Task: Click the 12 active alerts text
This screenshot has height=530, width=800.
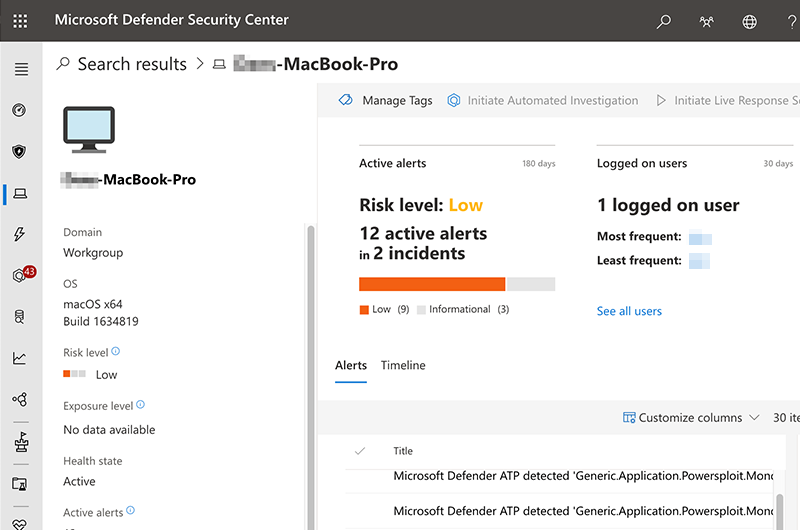Action: tap(423, 234)
